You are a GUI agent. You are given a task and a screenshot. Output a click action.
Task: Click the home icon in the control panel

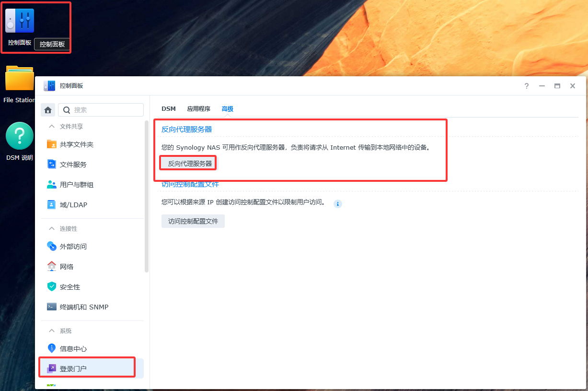48,109
